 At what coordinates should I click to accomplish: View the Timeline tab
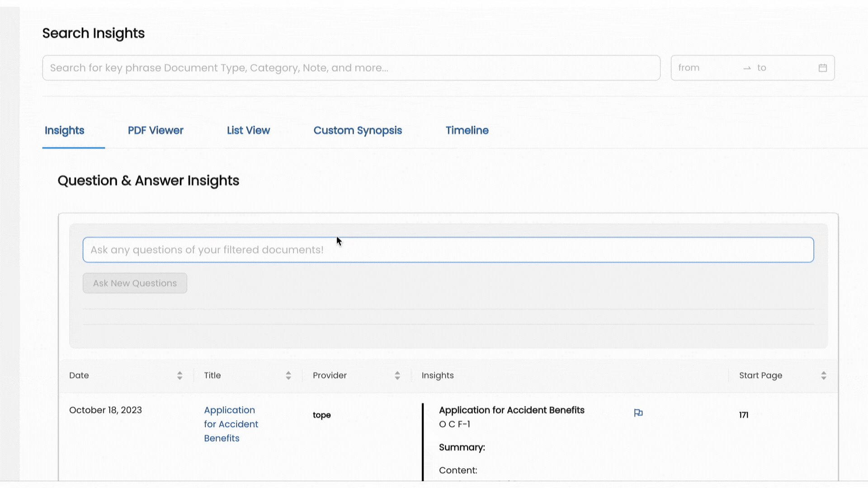pyautogui.click(x=467, y=130)
